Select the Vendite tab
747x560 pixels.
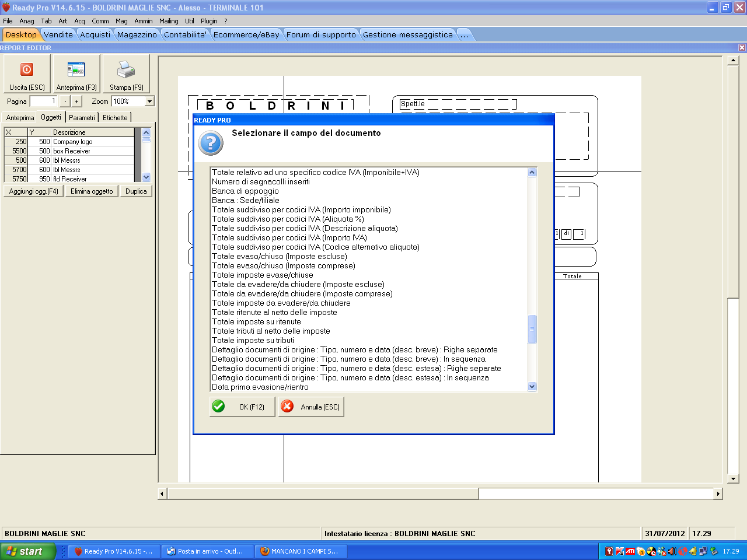pos(58,35)
